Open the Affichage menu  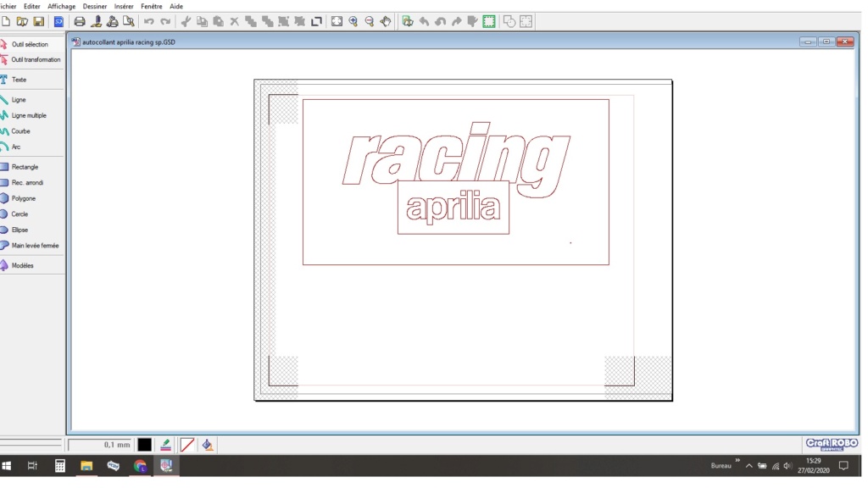tap(61, 7)
